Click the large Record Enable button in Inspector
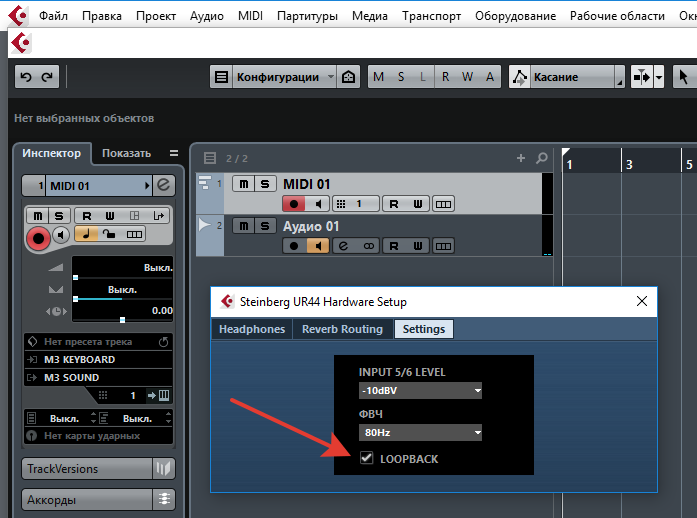The height and width of the screenshot is (518, 697). click(x=39, y=238)
